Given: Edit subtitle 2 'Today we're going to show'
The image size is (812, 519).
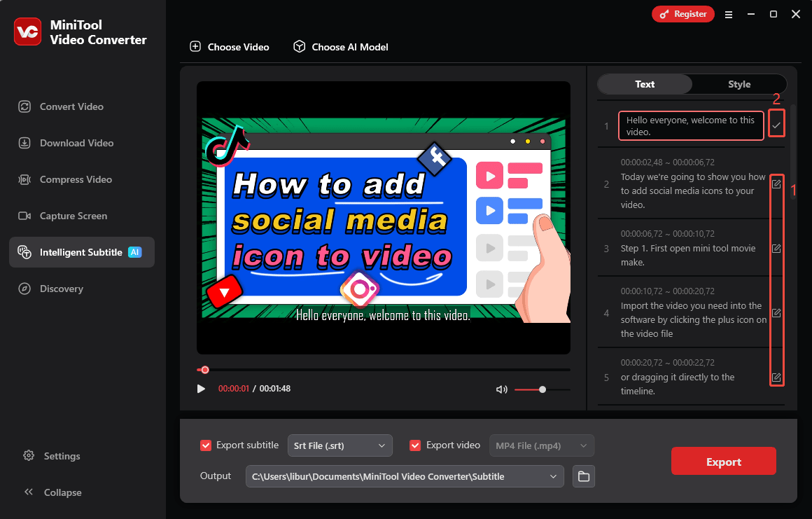Looking at the screenshot, I should (776, 184).
